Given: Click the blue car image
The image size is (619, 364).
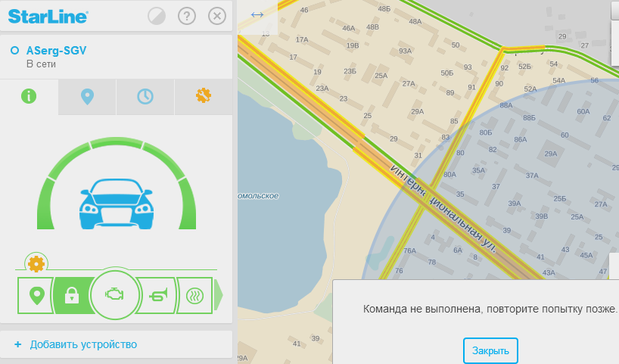Looking at the screenshot, I should 116,204.
